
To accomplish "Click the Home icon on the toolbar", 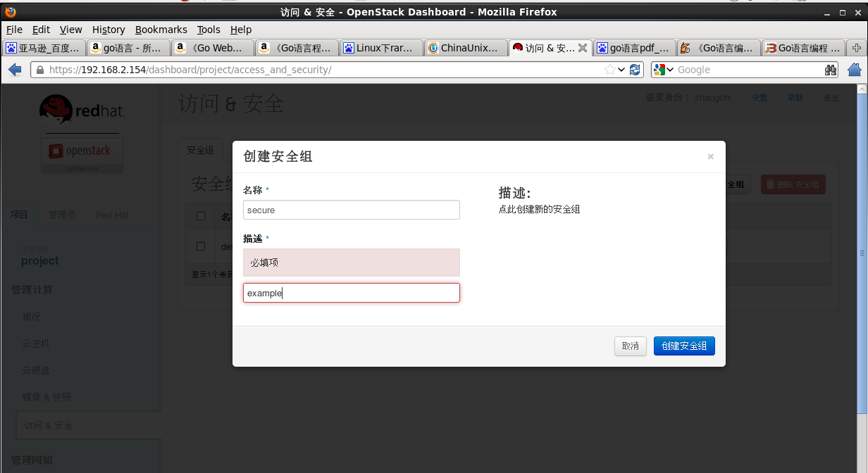I will pyautogui.click(x=853, y=70).
